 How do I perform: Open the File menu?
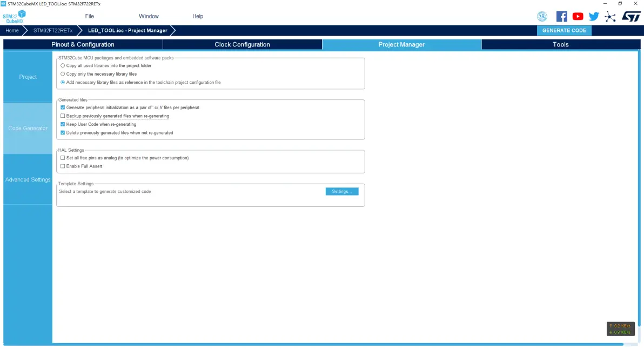(90, 16)
